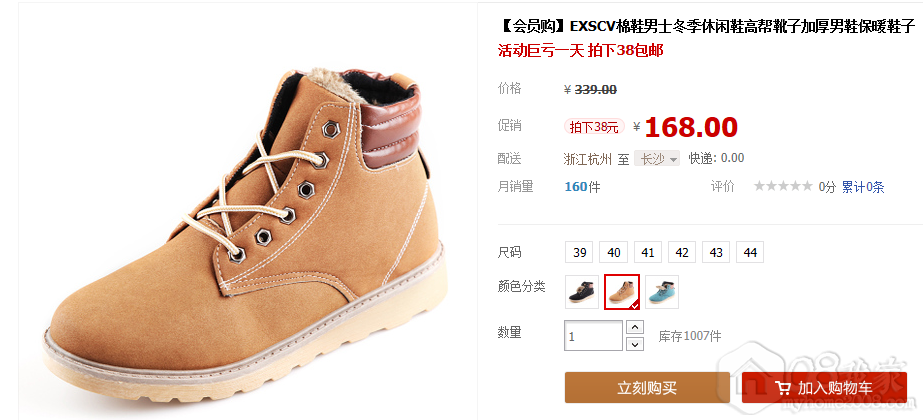Choose shoe size 39
Image resolution: width=923 pixels, height=420 pixels.
point(580,253)
